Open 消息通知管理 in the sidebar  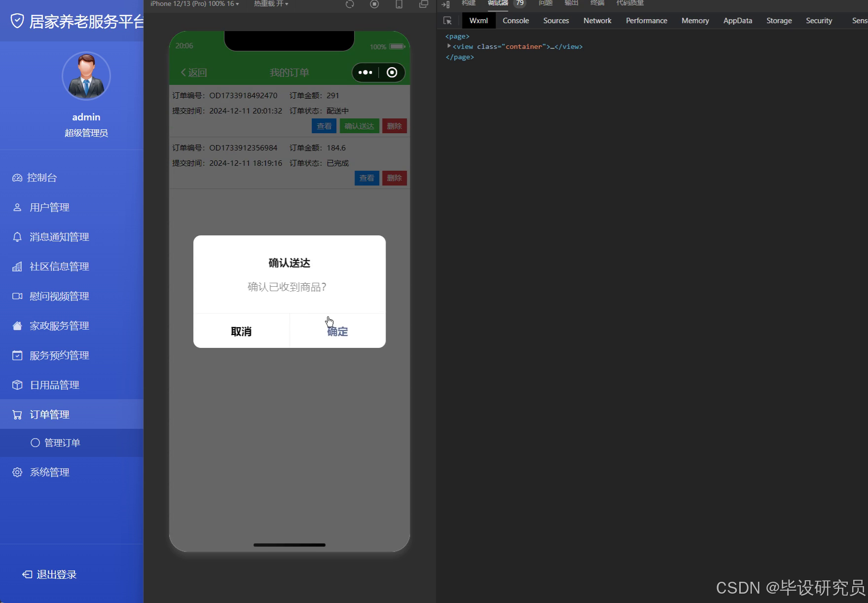coord(72,237)
